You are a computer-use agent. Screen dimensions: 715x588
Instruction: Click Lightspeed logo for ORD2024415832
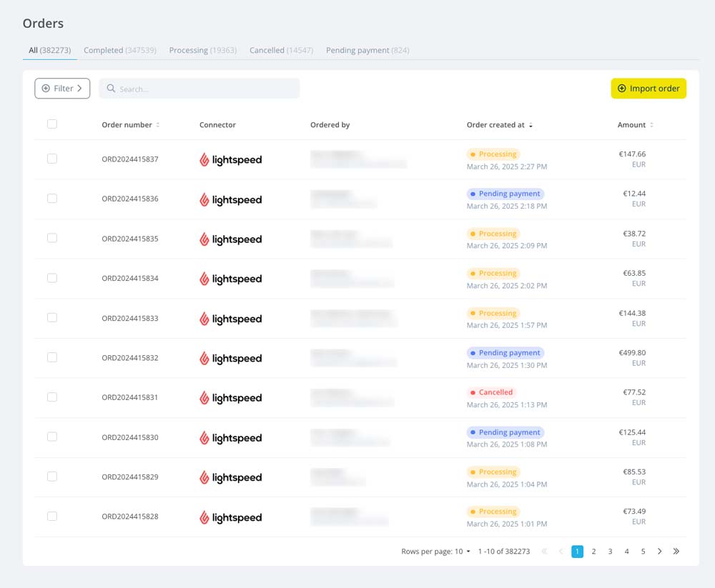click(x=231, y=358)
